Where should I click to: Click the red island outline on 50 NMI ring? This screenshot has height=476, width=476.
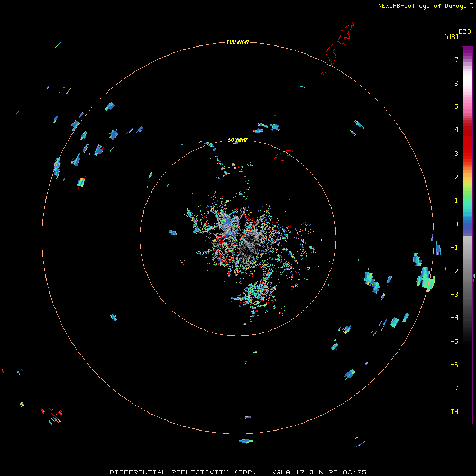[x=283, y=155]
